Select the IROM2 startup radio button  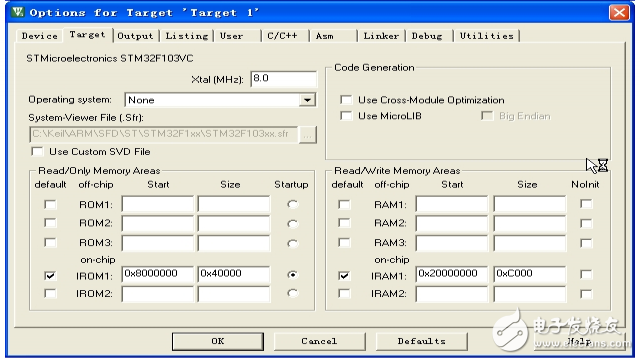click(x=292, y=293)
